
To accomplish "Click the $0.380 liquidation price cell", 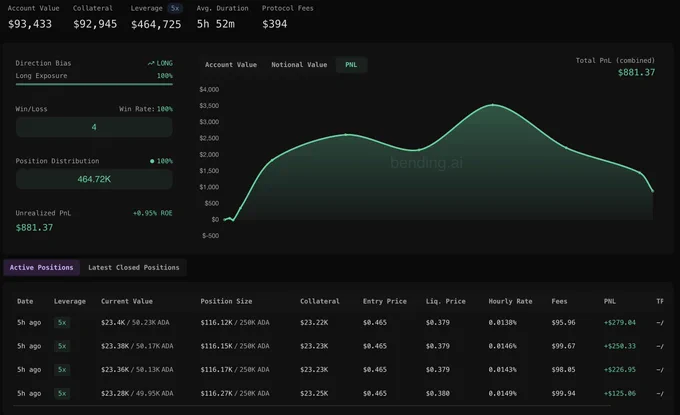I will (438, 393).
